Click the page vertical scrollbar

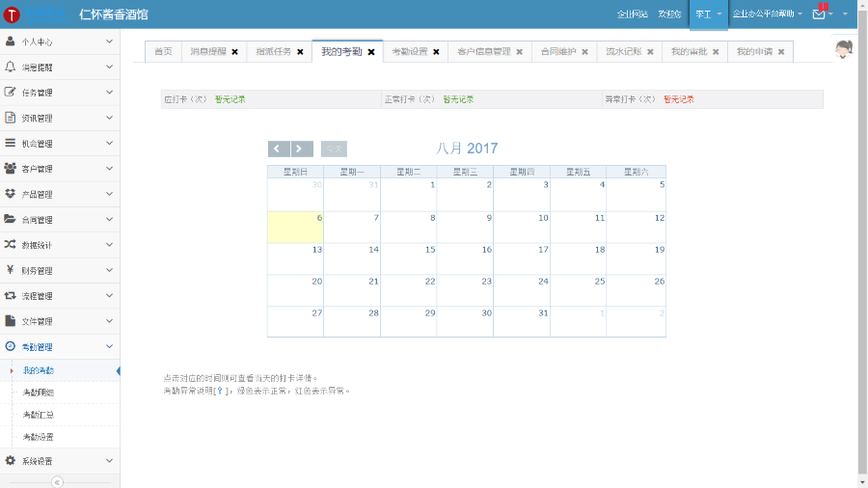pyautogui.click(x=862, y=244)
